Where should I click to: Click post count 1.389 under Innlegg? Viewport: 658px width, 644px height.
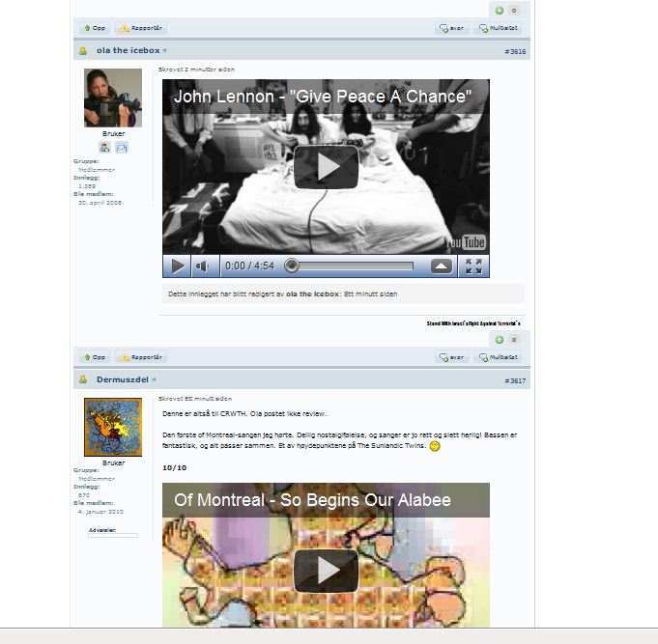coord(87,185)
